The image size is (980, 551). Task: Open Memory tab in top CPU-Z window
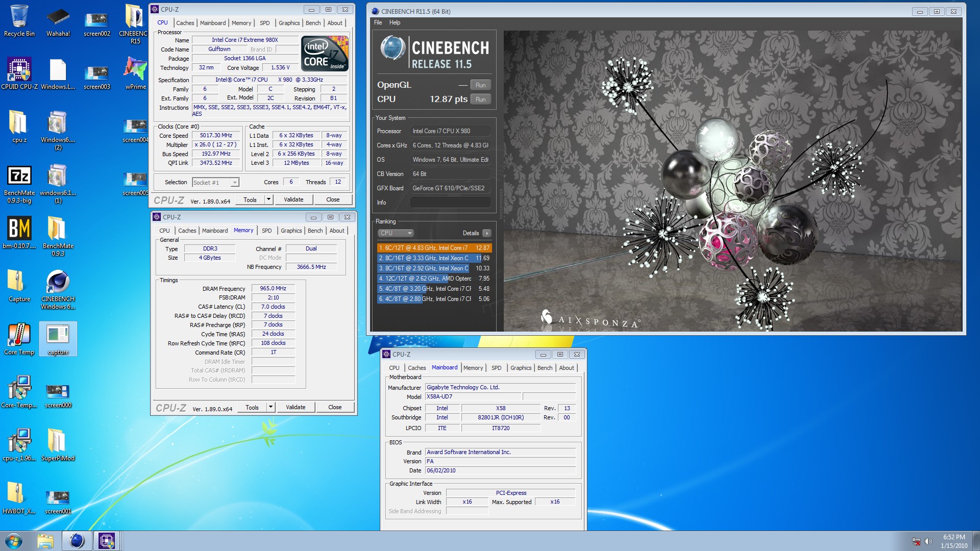241,23
